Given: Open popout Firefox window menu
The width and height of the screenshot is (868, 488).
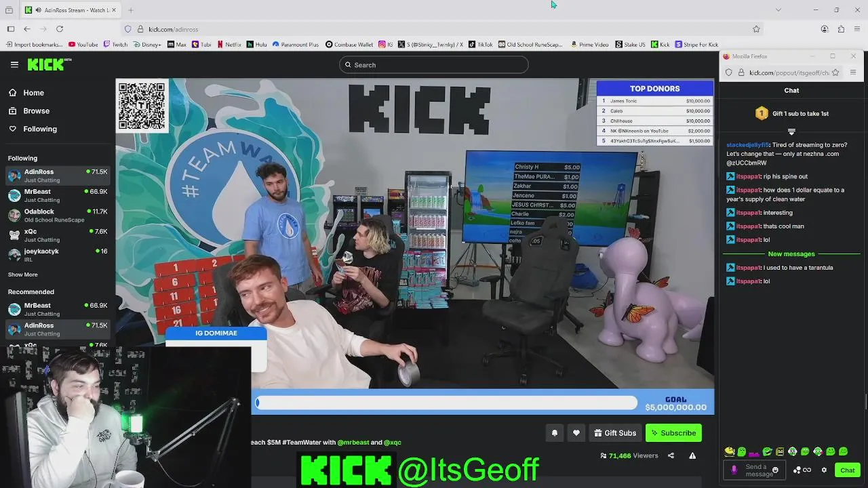Looking at the screenshot, I should tap(853, 73).
